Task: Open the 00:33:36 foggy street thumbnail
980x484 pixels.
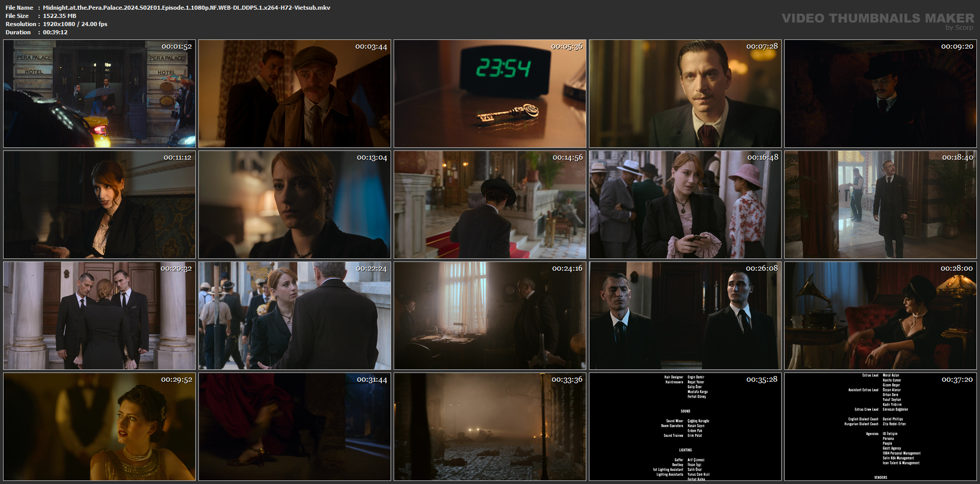Action: click(490, 427)
